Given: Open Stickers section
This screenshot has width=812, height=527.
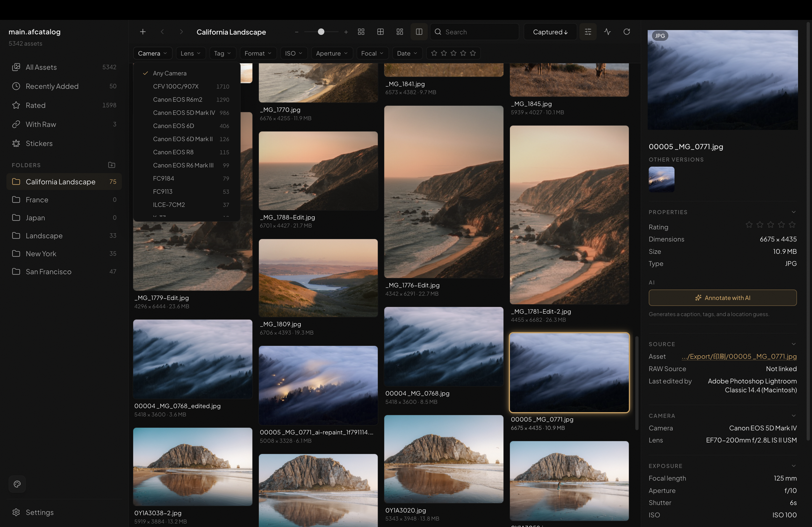Looking at the screenshot, I should (64, 144).
